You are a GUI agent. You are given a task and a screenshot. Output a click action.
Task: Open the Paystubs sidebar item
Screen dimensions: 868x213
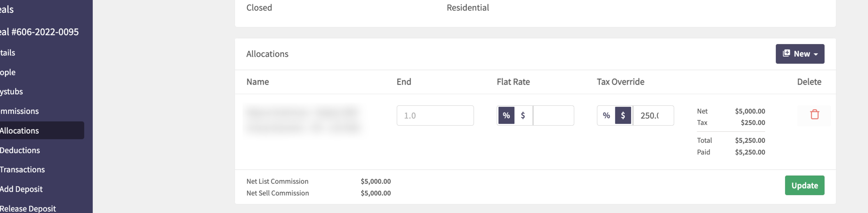point(11,92)
